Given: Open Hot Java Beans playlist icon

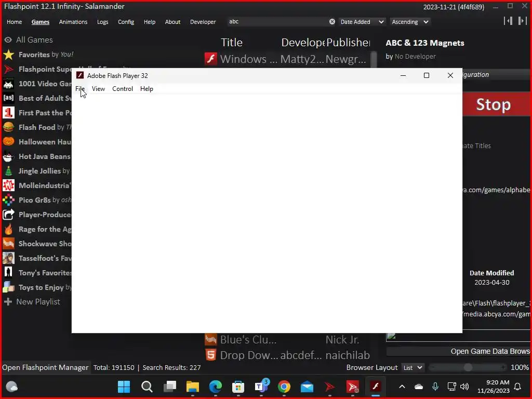Looking at the screenshot, I should click(8, 156).
